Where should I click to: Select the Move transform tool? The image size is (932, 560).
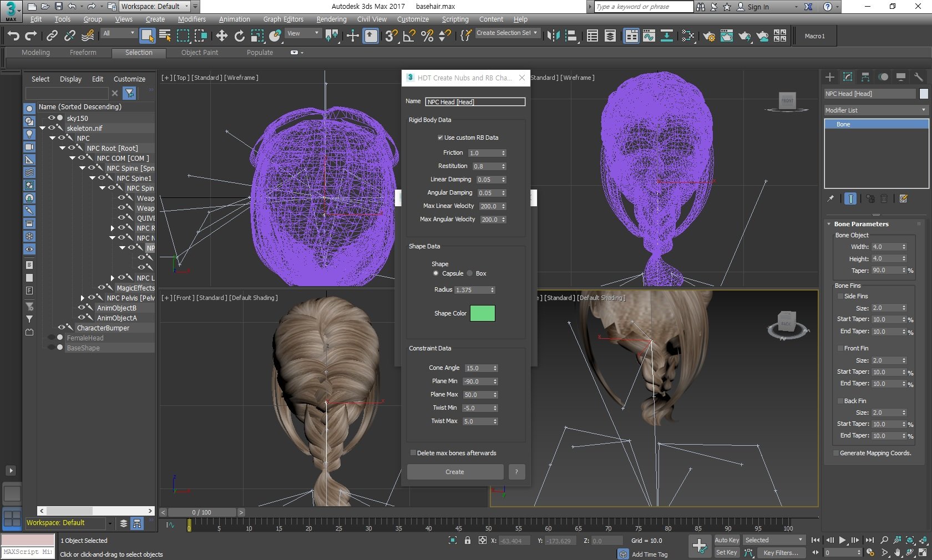[x=222, y=36]
